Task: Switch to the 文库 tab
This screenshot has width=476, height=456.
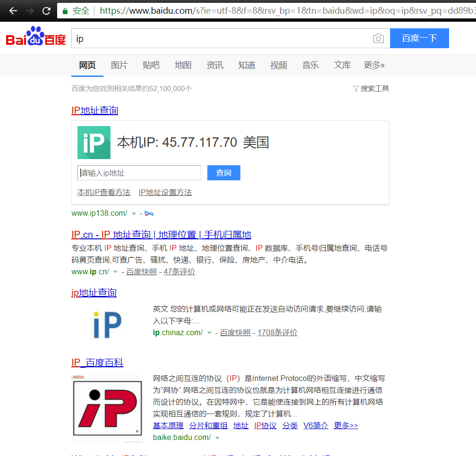Action: [x=342, y=65]
